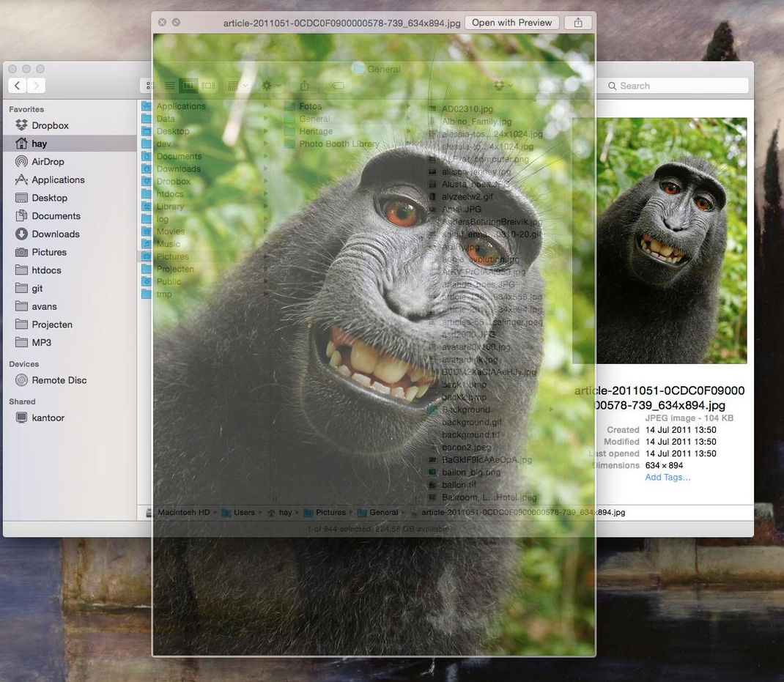784x682 pixels.
Task: Switch Finder to list view
Action: [x=170, y=86]
